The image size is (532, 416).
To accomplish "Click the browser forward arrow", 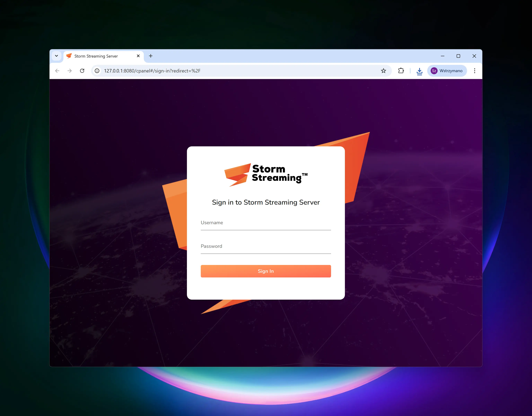I will pos(70,71).
